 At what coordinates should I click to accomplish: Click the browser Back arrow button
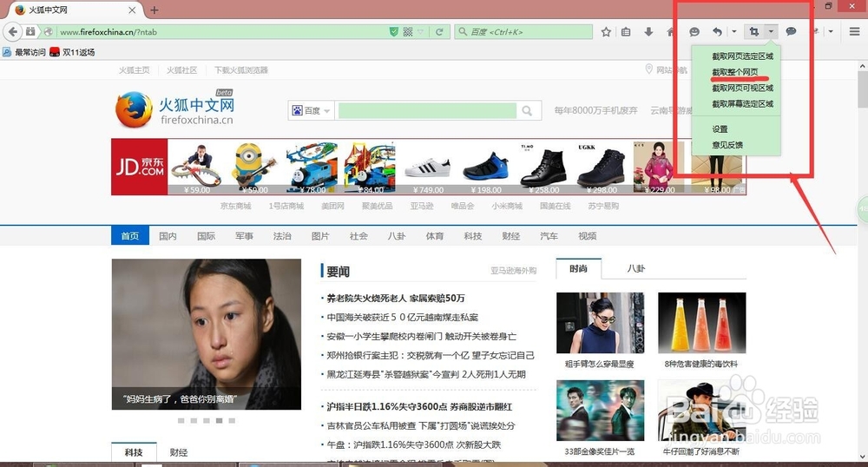coord(13,31)
